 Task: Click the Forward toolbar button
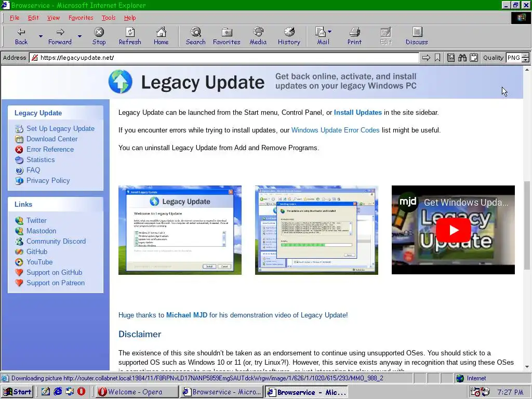[x=60, y=36]
